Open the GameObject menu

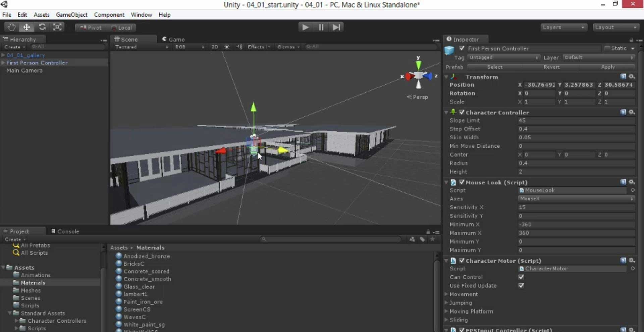pos(71,15)
